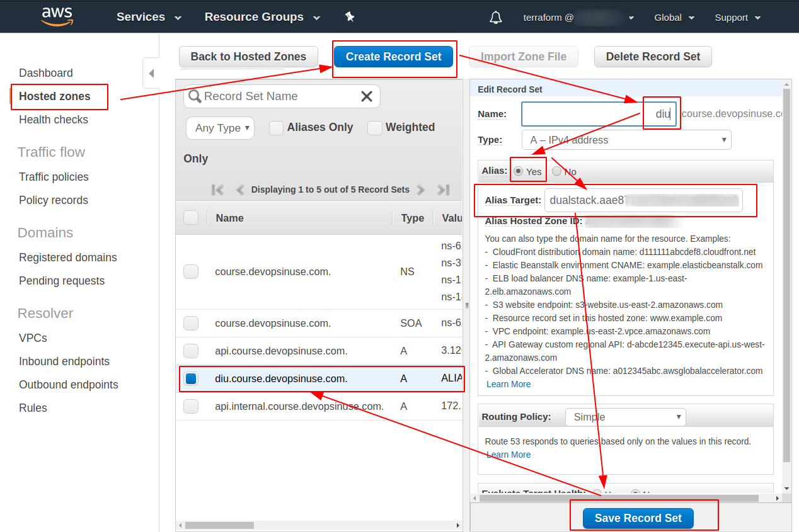Open the Resource Groups menu

262,17
